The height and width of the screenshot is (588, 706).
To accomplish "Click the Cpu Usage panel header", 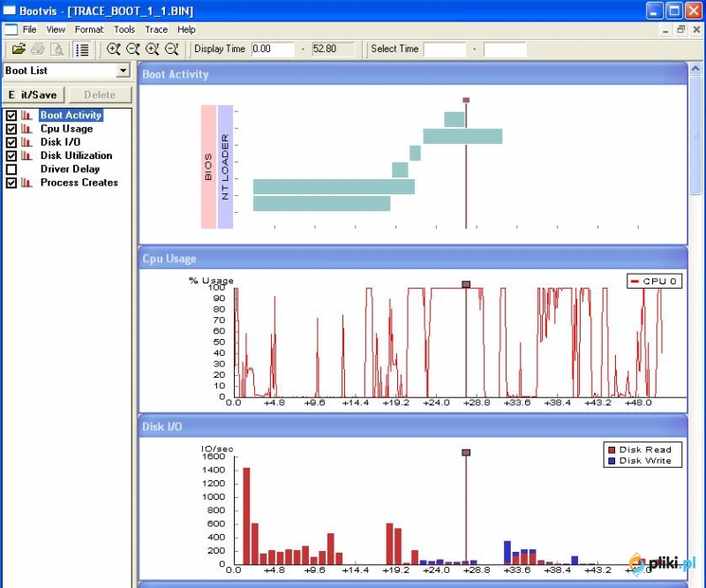I will (x=412, y=259).
